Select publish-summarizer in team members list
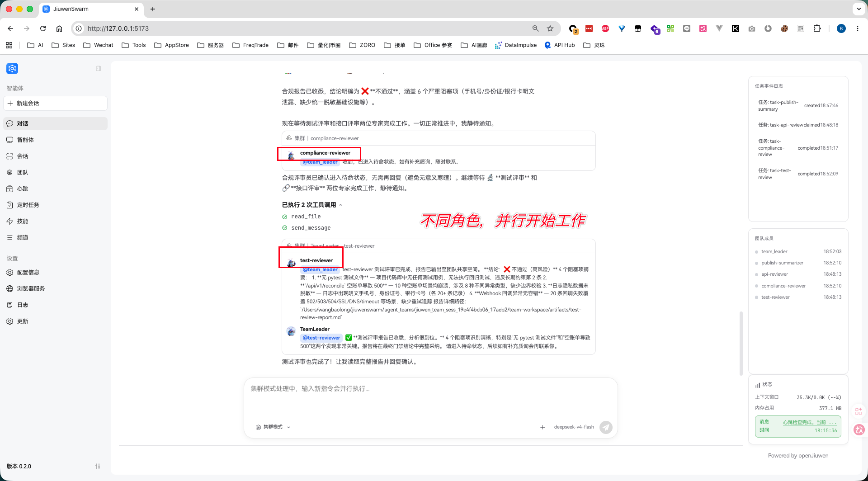Viewport: 868px width, 481px height. [798, 263]
